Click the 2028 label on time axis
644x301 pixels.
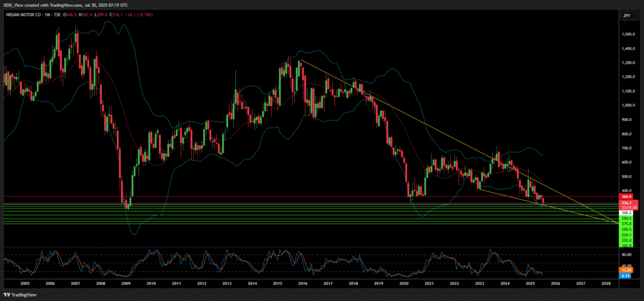605,284
